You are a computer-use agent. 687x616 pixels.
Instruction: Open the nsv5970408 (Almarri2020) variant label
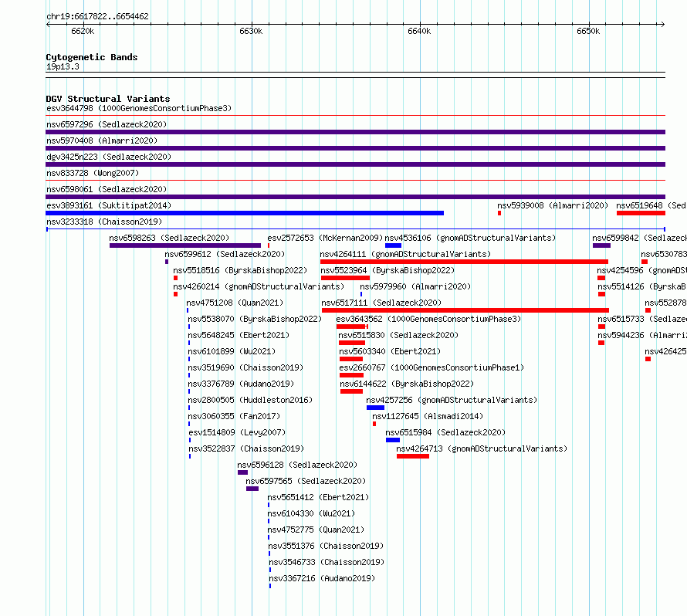point(102,140)
